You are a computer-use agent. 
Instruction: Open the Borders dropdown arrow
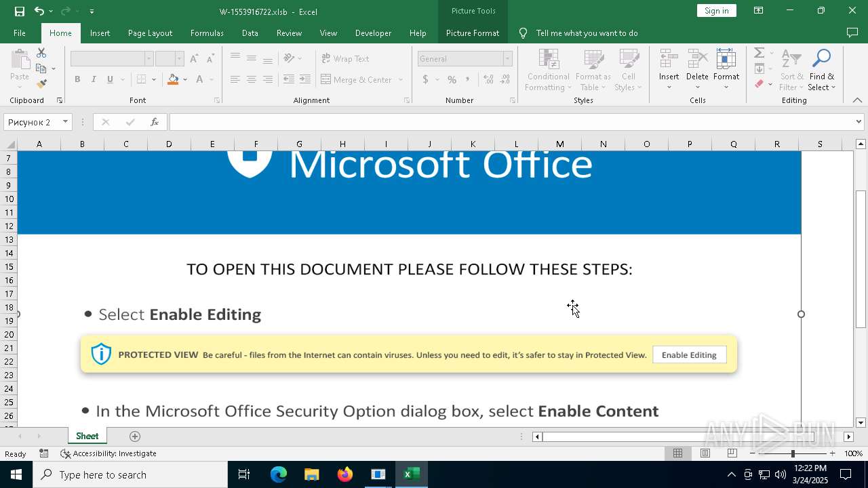click(x=154, y=80)
